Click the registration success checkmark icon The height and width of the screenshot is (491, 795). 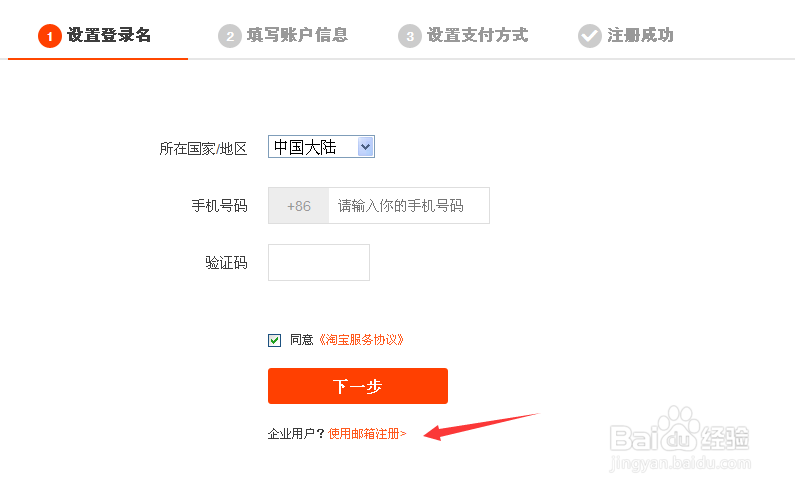pyautogui.click(x=589, y=36)
